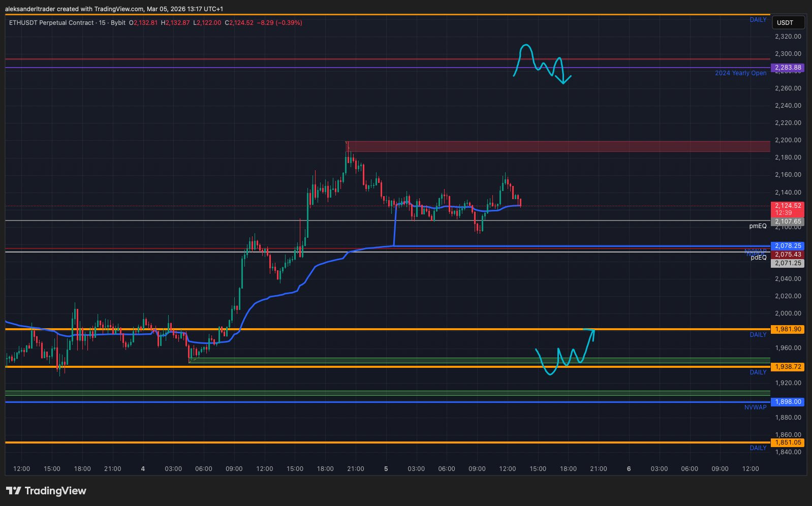The image size is (812, 506).
Task: Click the 2,240.00 price axis tick
Action: pos(788,106)
